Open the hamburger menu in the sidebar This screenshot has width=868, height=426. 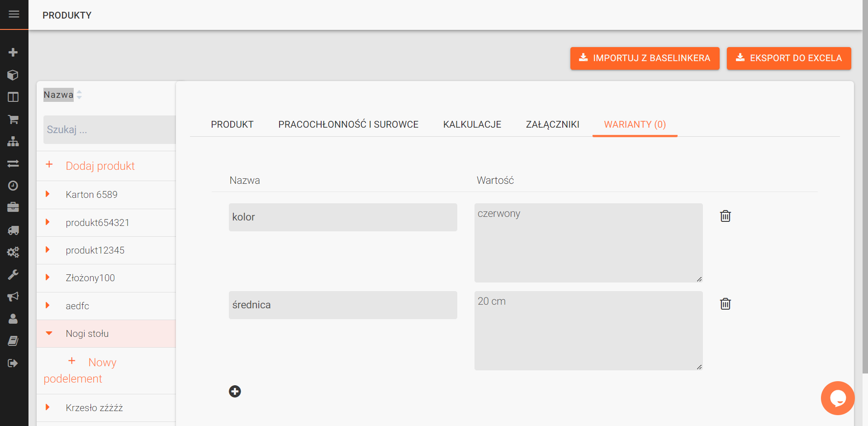(x=14, y=14)
